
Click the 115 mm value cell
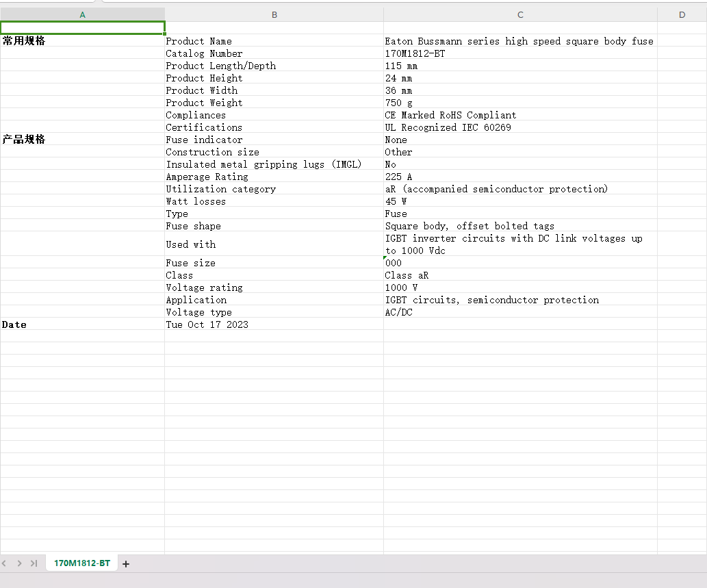click(x=520, y=66)
